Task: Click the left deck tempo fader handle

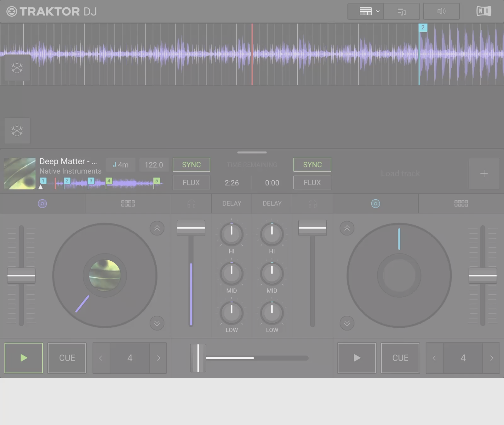Action: (21, 275)
